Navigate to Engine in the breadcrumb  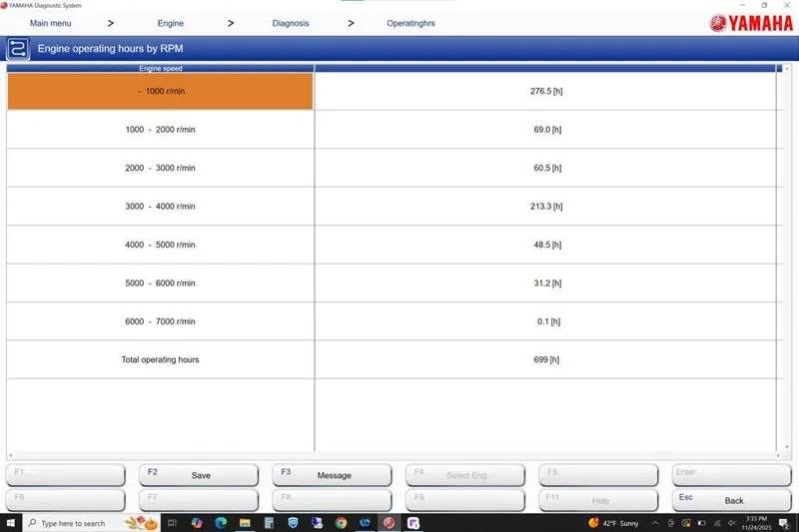[x=171, y=23]
